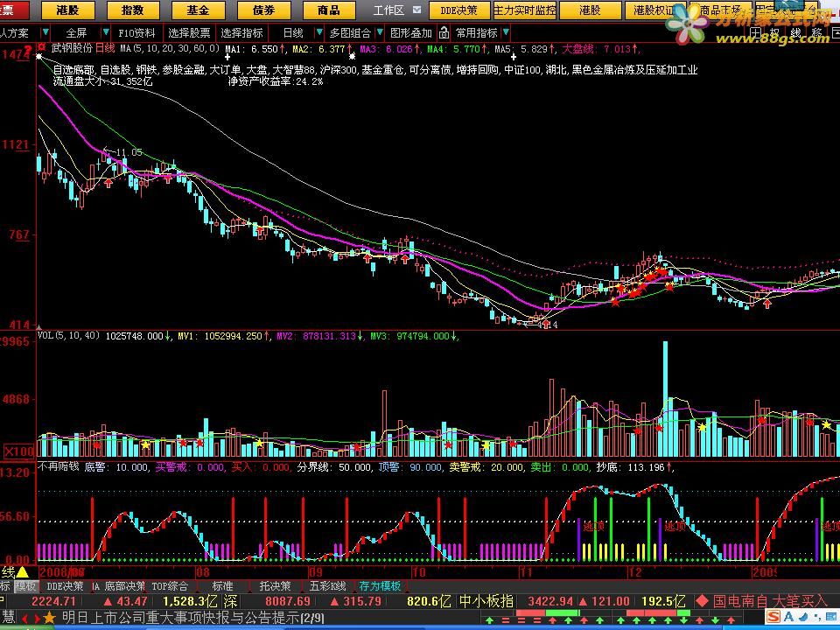Click the 港股权证 button
Viewport: 840px width, 630px height.
point(654,10)
